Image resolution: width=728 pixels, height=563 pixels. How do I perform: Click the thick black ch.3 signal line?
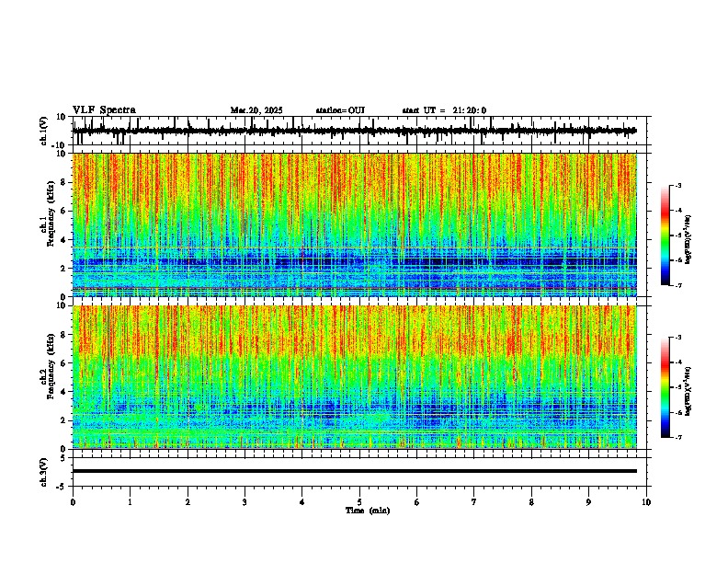355,471
